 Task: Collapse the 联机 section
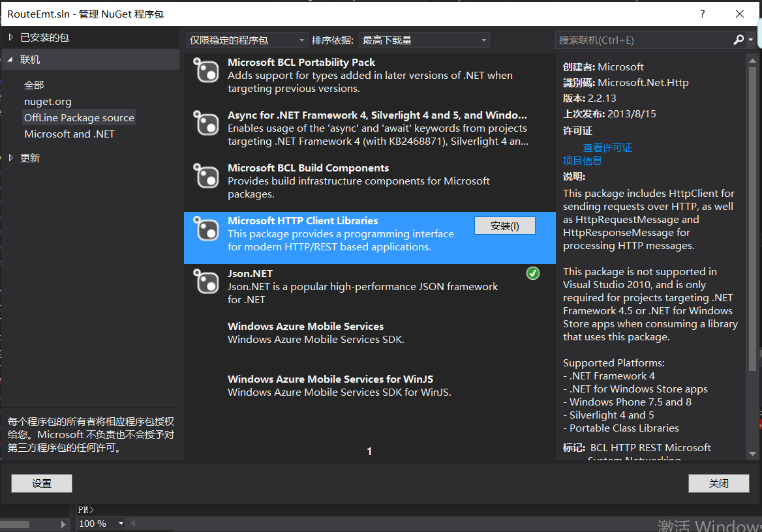(10, 59)
